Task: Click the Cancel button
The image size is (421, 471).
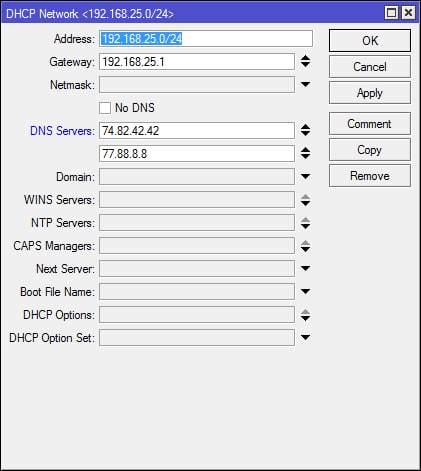Action: coord(370,67)
